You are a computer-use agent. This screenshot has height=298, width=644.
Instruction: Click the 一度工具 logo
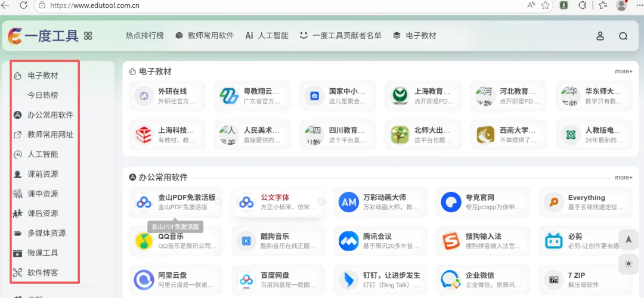[43, 36]
